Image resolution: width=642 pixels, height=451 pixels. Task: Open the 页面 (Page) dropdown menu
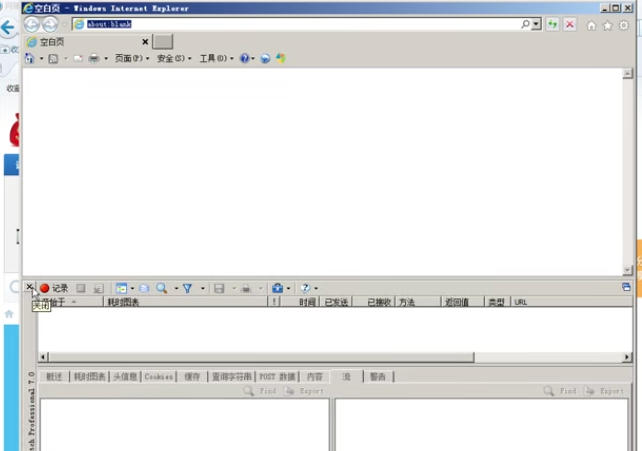point(131,59)
